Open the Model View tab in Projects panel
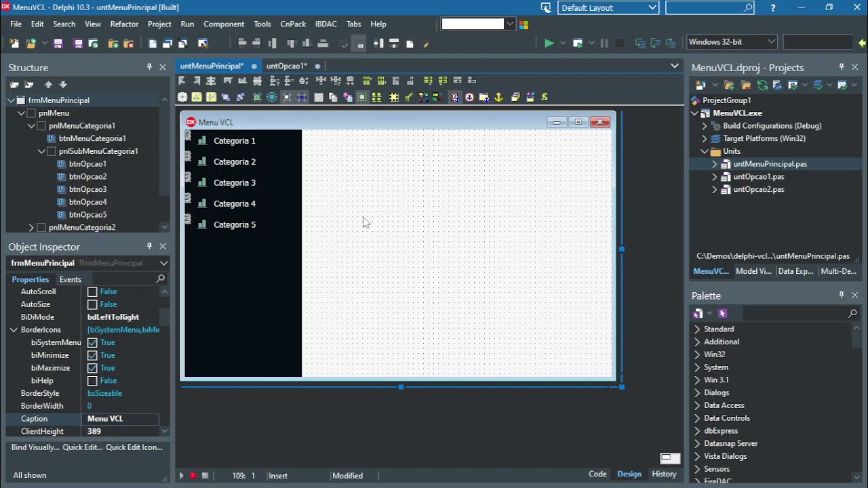868x488 pixels. pos(753,271)
